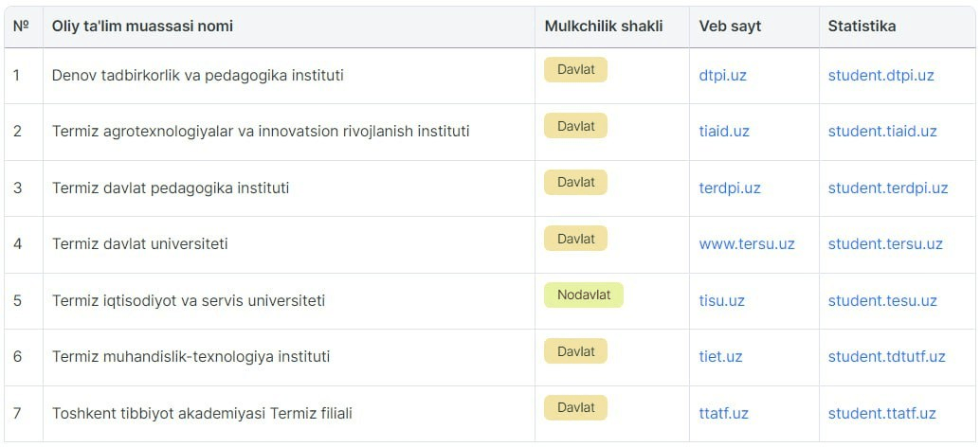
Task: Select the Mulkchilik shakli column header
Action: tap(603, 27)
